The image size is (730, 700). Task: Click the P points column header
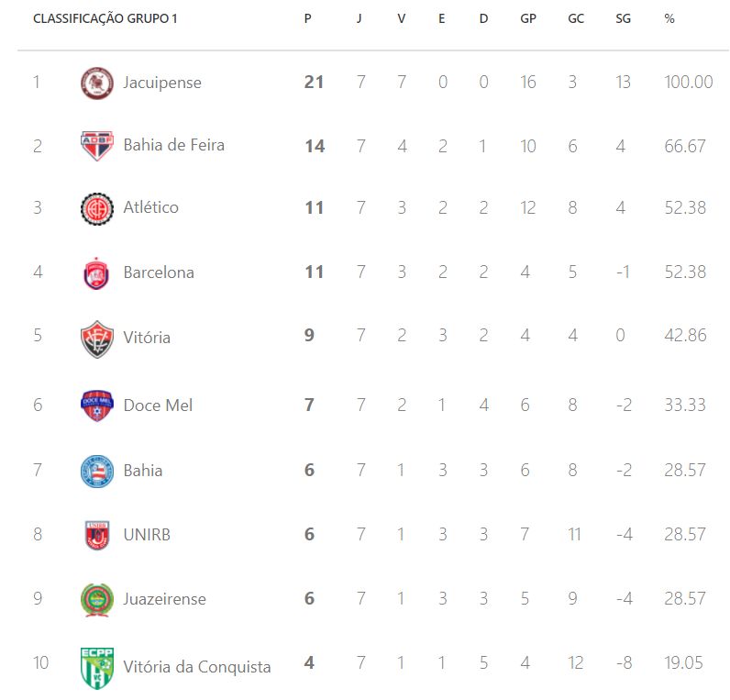(307, 19)
